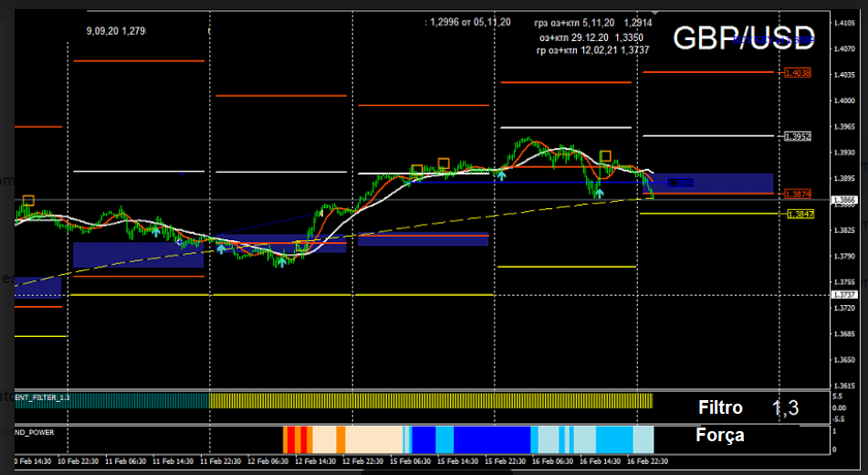Click the red bar in the power histogram
The image size is (868, 475).
coord(291,439)
